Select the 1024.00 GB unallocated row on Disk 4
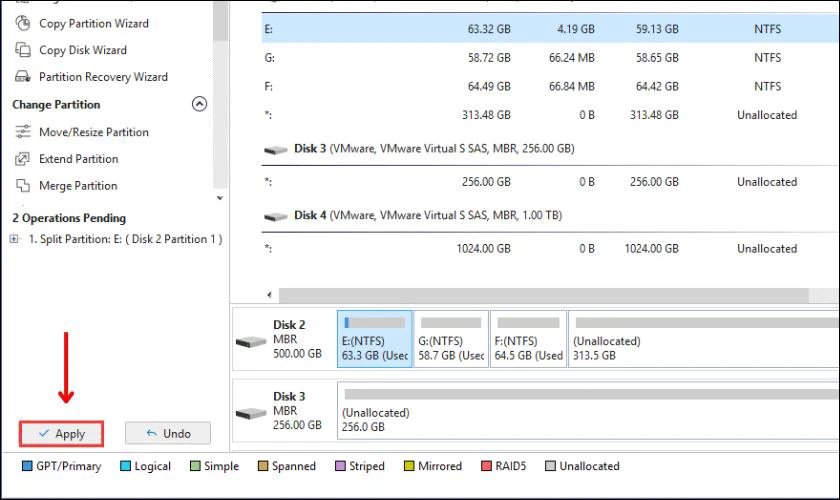This screenshot has width=840, height=500. coord(550,248)
